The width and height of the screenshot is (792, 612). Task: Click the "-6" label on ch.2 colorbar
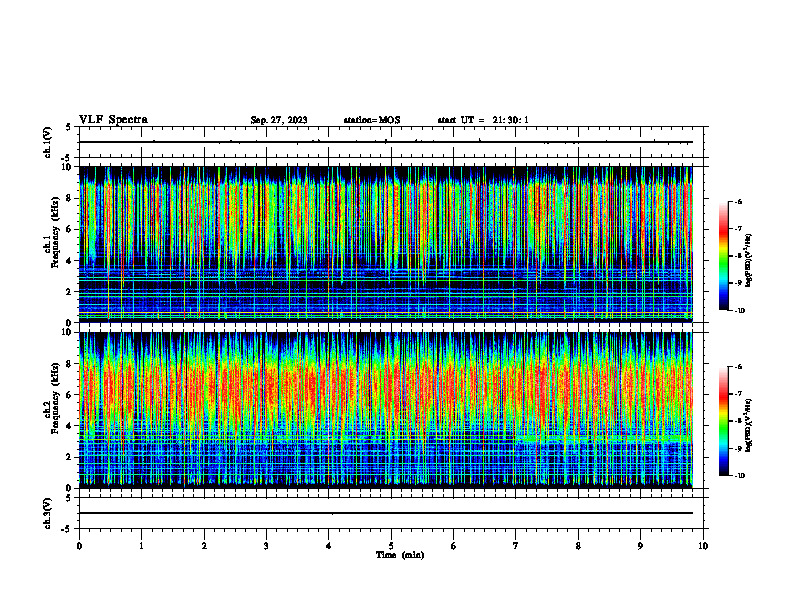(x=738, y=367)
